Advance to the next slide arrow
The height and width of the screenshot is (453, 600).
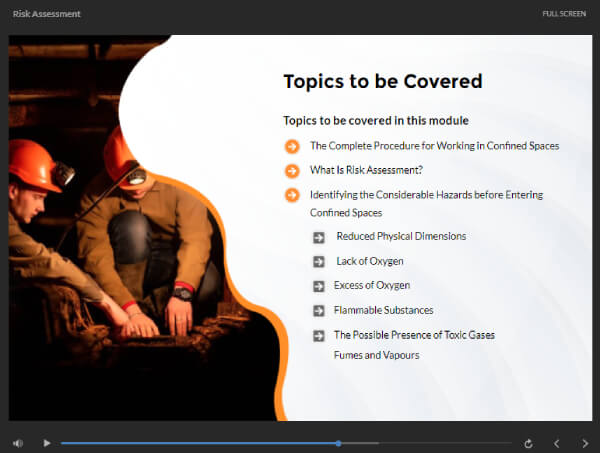coord(584,443)
